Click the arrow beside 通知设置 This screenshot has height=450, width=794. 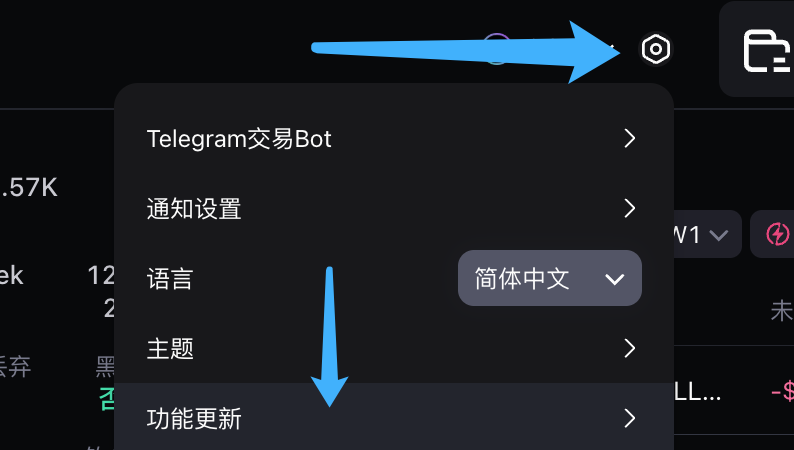pos(629,208)
